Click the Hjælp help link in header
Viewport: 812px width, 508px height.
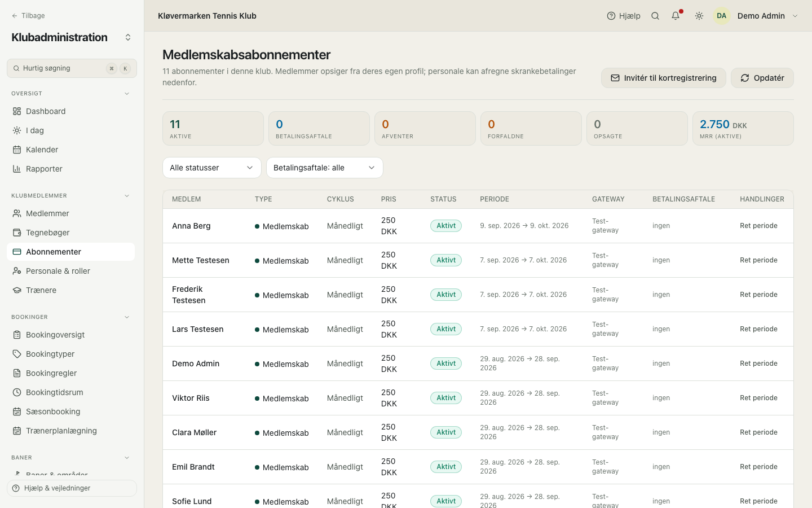pyautogui.click(x=624, y=16)
